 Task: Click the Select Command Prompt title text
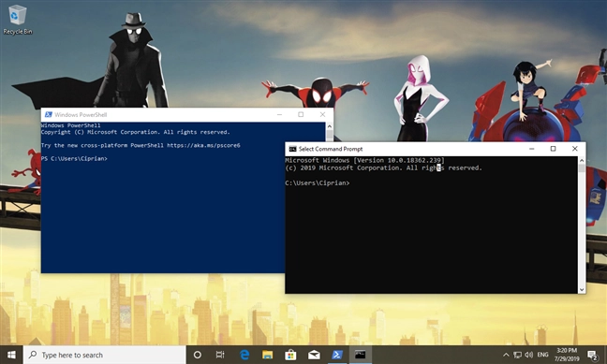[331, 149]
